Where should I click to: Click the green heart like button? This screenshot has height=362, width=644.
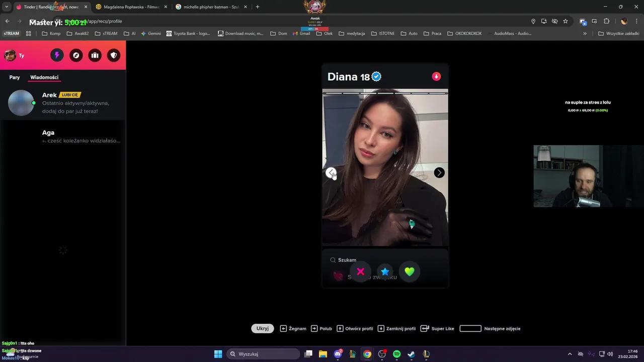click(410, 271)
